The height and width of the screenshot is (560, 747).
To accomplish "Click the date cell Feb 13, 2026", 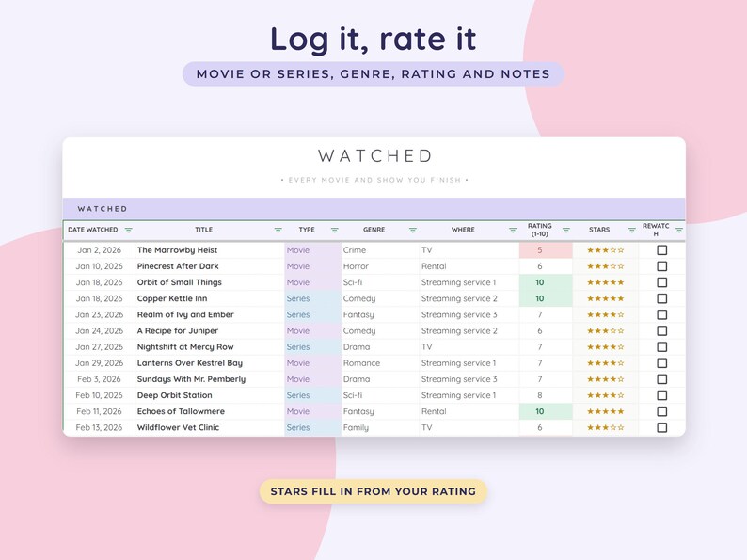I will tap(99, 427).
